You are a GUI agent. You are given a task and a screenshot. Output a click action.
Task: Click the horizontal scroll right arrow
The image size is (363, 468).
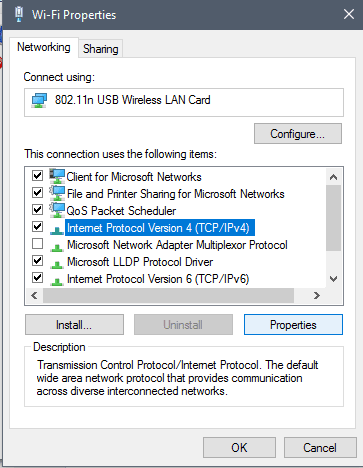[317, 295]
